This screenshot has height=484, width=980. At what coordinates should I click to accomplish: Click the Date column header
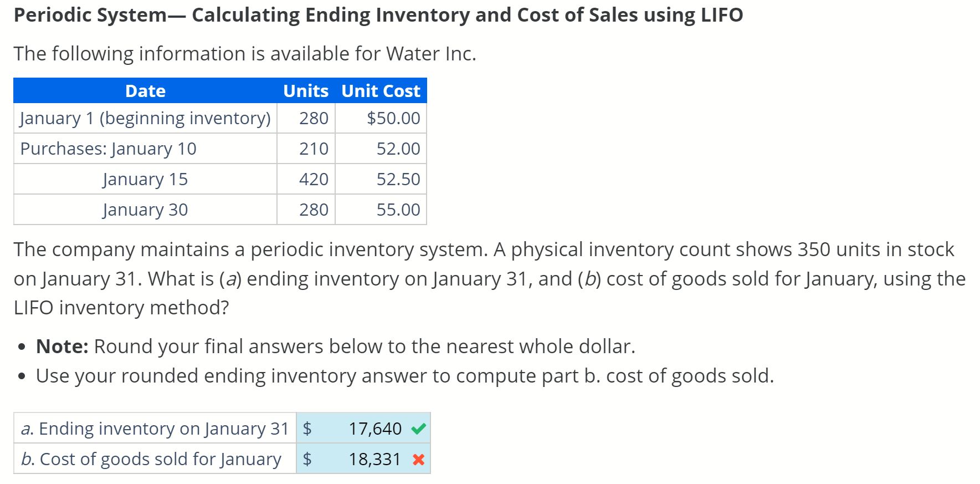click(x=145, y=91)
